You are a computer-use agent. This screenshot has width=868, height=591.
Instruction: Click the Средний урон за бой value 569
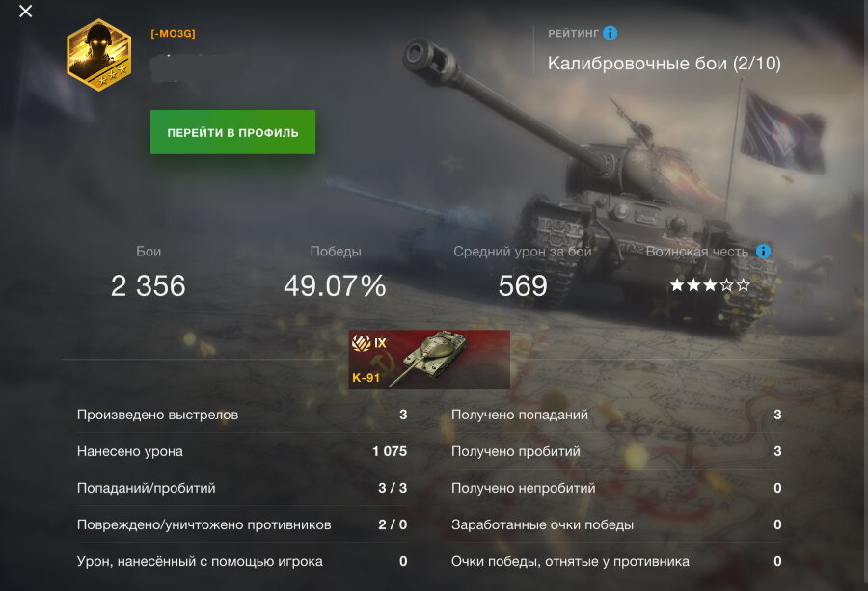coord(523,286)
